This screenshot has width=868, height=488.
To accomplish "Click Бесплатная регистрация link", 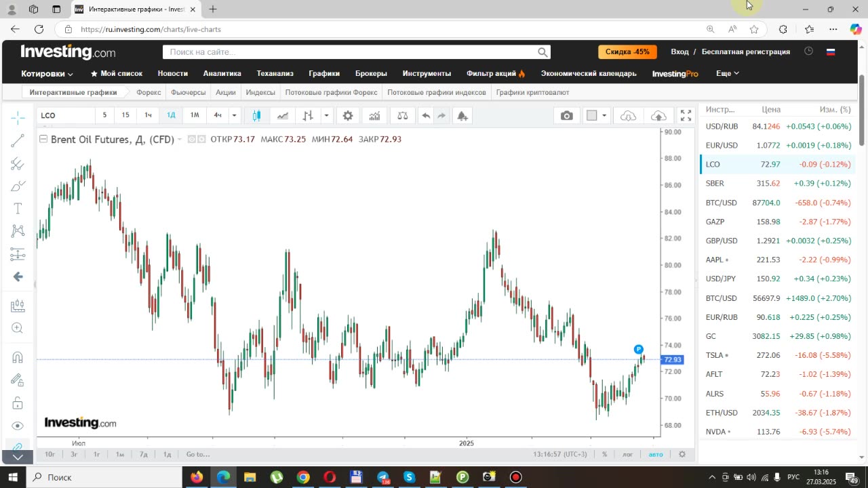I will coord(745,52).
